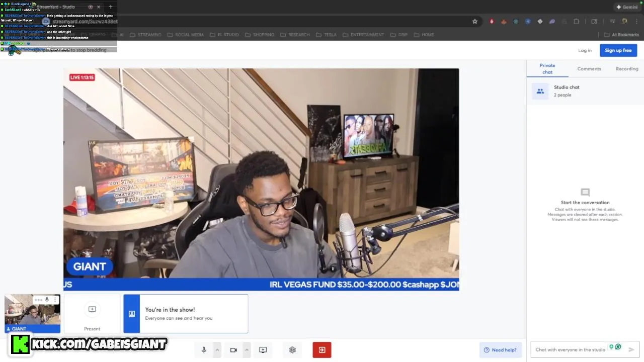644x362 pixels.
Task: Expand the microphone options chevron
Action: tap(217, 350)
